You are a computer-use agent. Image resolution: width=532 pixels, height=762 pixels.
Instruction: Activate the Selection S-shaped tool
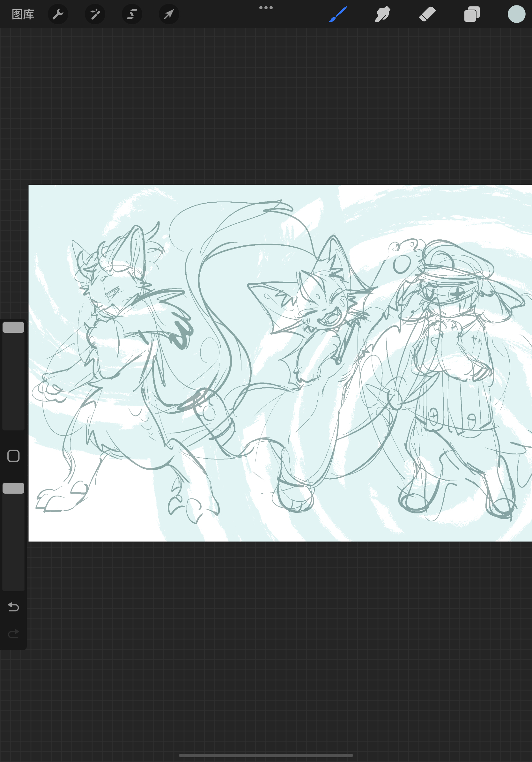click(132, 14)
